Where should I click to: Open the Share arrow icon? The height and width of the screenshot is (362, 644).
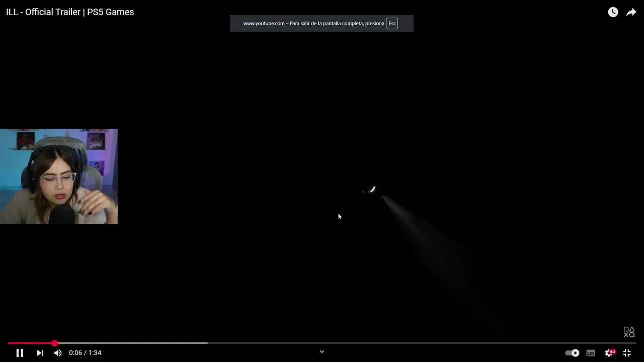[631, 12]
